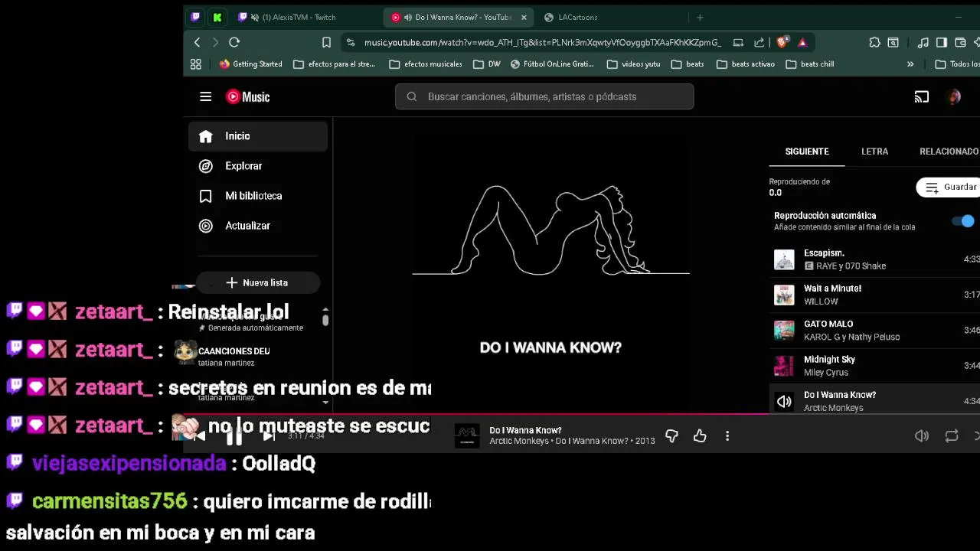980x551 pixels.
Task: Switch to the LETRA tab
Action: pos(874,152)
